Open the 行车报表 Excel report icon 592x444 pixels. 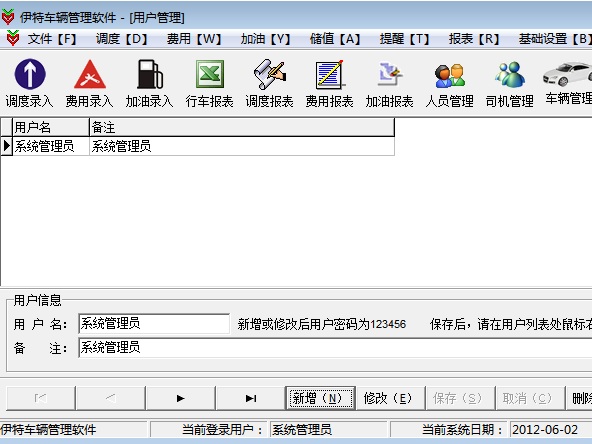point(210,74)
